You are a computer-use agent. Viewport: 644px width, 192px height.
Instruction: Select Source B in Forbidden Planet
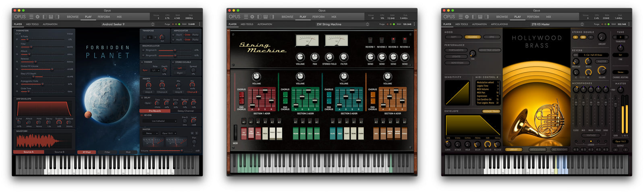[x=59, y=152]
